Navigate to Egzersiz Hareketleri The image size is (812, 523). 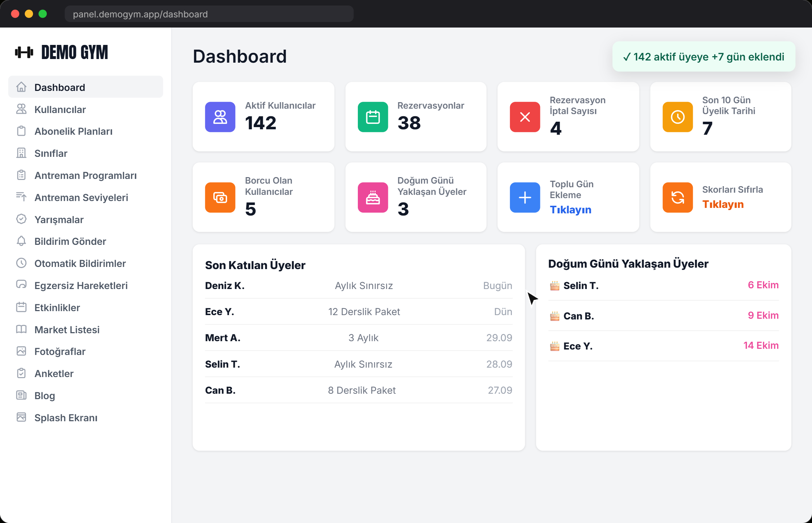85,285
